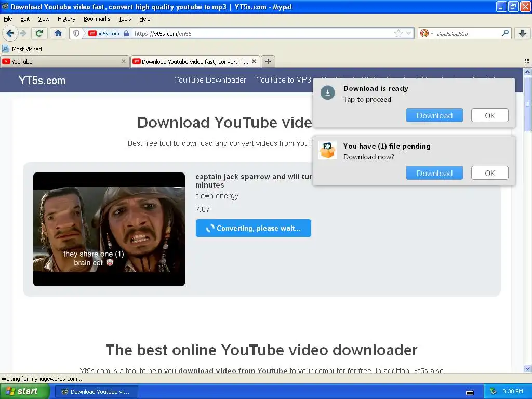Click the forward navigation arrow
This screenshot has width=532, height=399.
(x=23, y=33)
